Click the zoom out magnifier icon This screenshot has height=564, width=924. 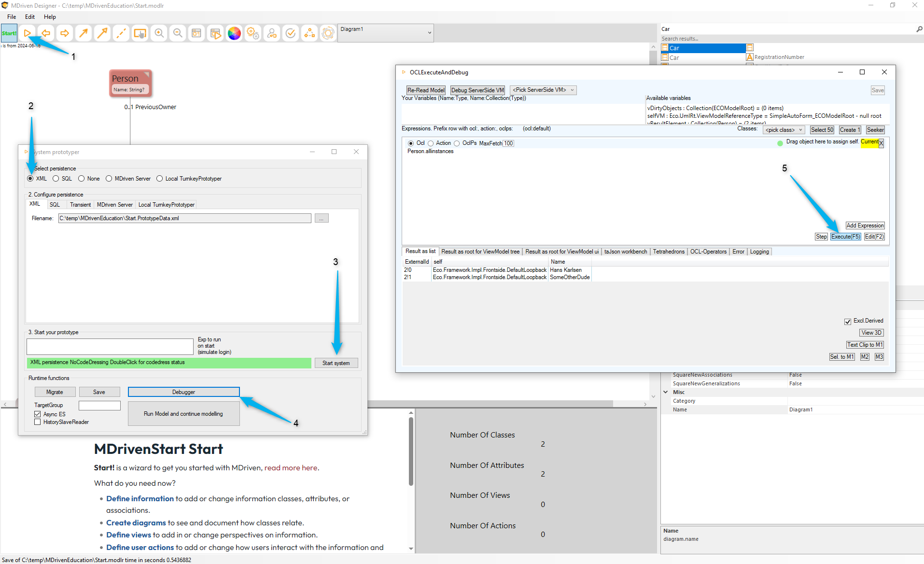coord(178,33)
